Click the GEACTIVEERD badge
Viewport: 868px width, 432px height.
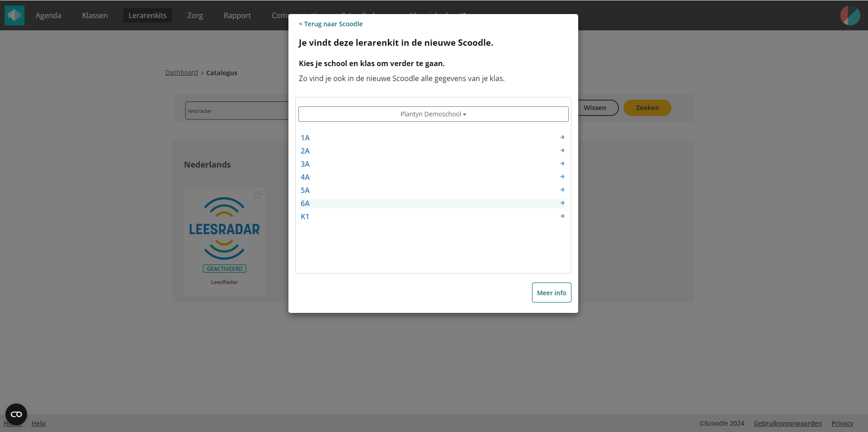click(225, 269)
